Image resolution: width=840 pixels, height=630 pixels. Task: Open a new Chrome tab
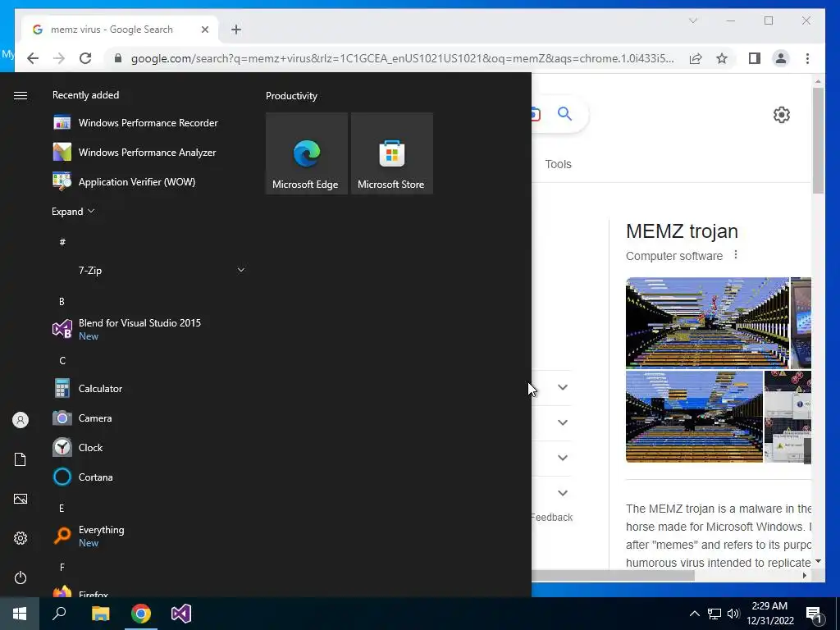tap(236, 30)
